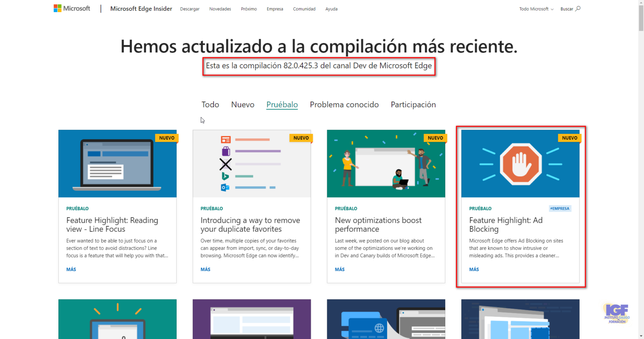Open the Descargar menu

(190, 9)
